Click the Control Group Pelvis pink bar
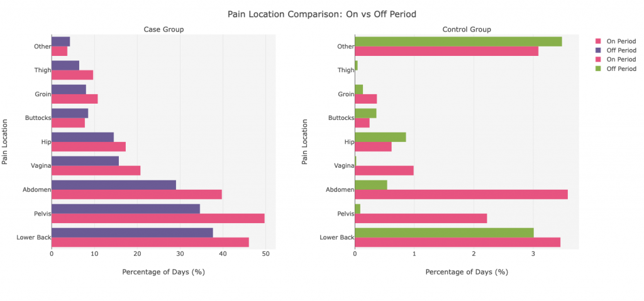 click(x=421, y=218)
